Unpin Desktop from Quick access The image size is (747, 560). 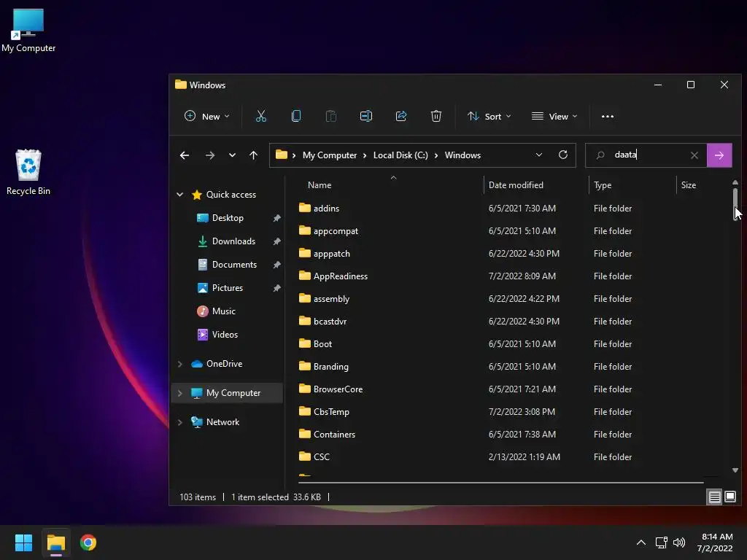(276, 218)
